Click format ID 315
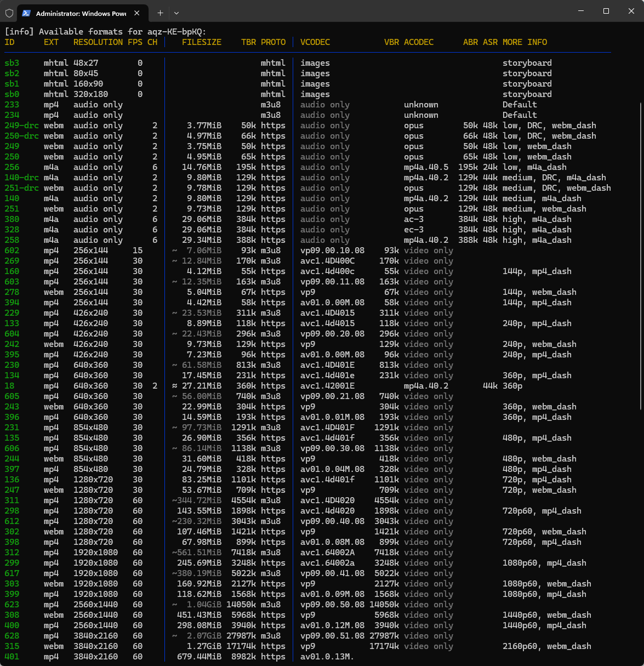 (x=12, y=646)
